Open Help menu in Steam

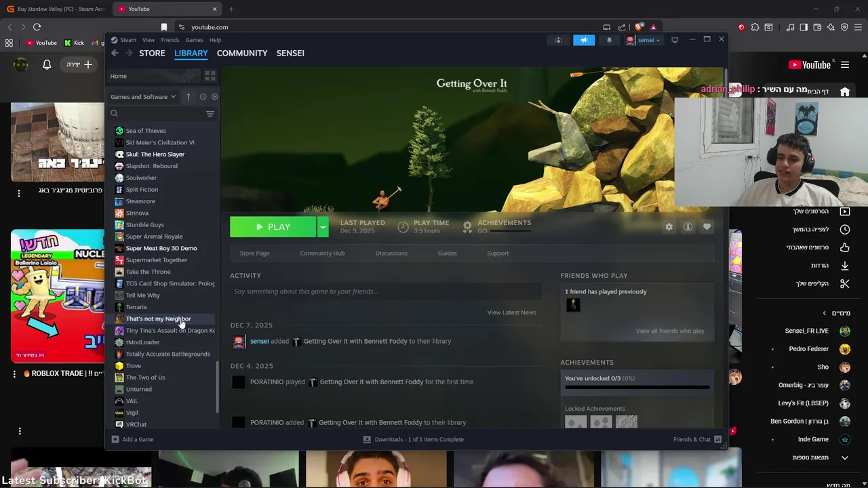[x=215, y=40]
